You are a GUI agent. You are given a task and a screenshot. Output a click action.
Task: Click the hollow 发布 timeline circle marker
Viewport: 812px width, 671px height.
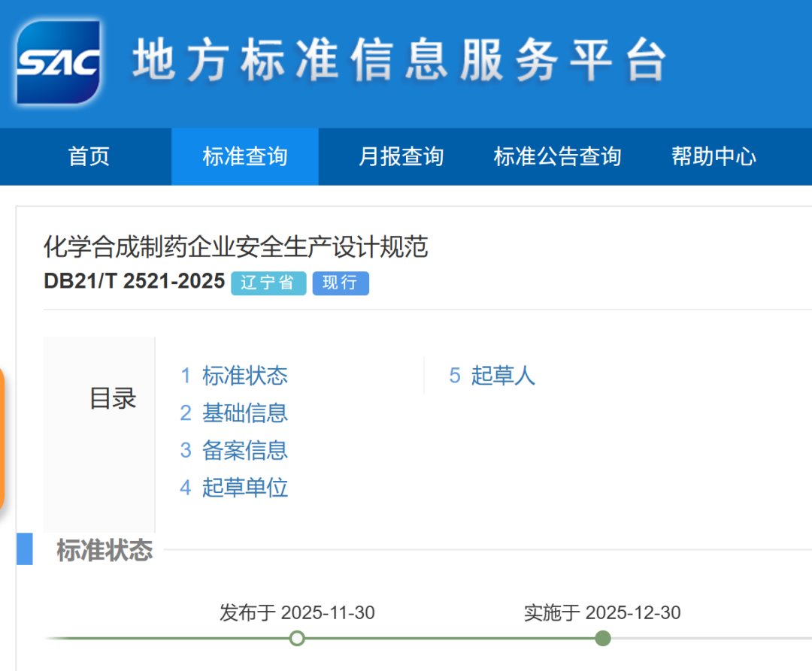pos(297,639)
